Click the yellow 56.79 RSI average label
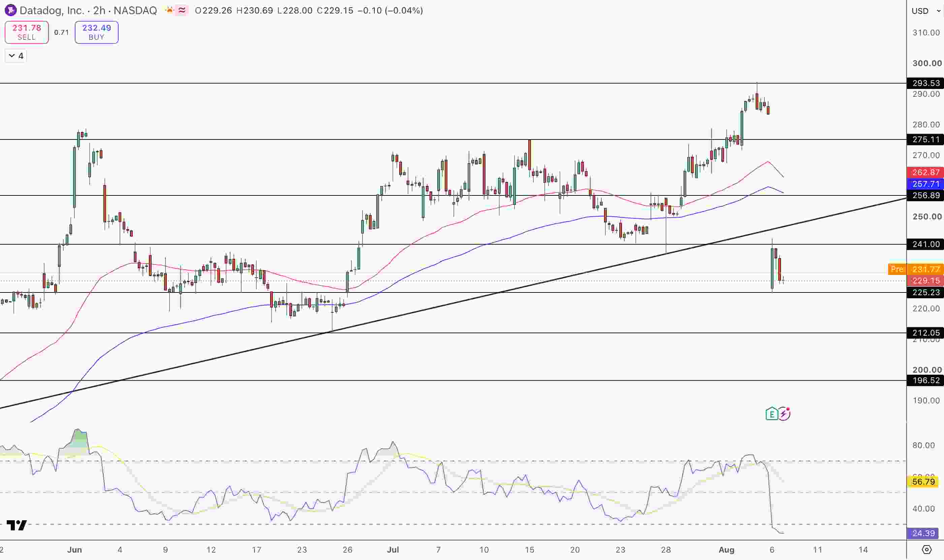Viewport: 944px width, 560px height. tap(923, 482)
